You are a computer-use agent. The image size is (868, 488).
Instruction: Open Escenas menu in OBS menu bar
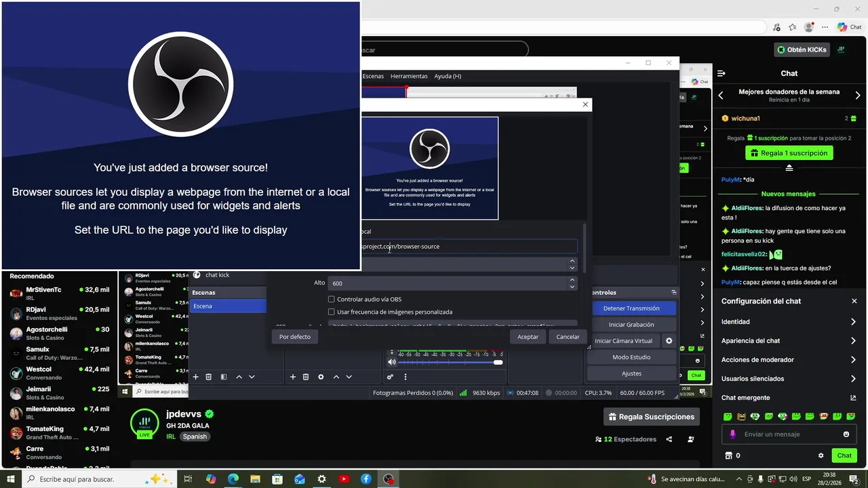click(373, 76)
